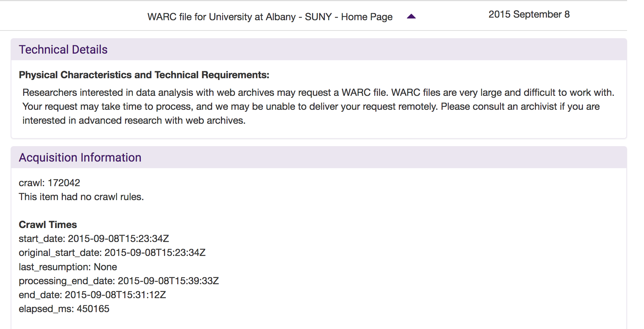Click the text This item had no crawl rules
Screen dimensions: 644x329
pos(81,197)
